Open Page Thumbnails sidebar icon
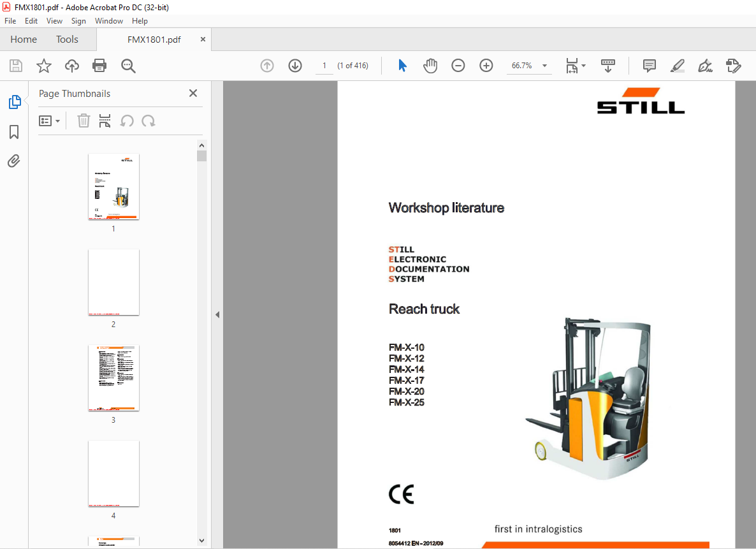 tap(15, 102)
